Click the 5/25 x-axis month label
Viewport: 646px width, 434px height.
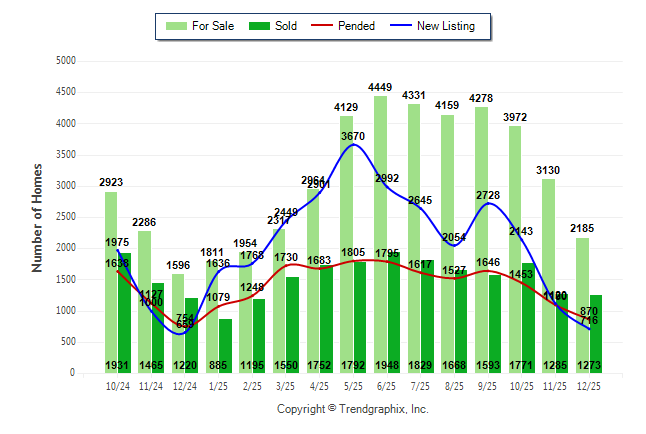pyautogui.click(x=352, y=386)
